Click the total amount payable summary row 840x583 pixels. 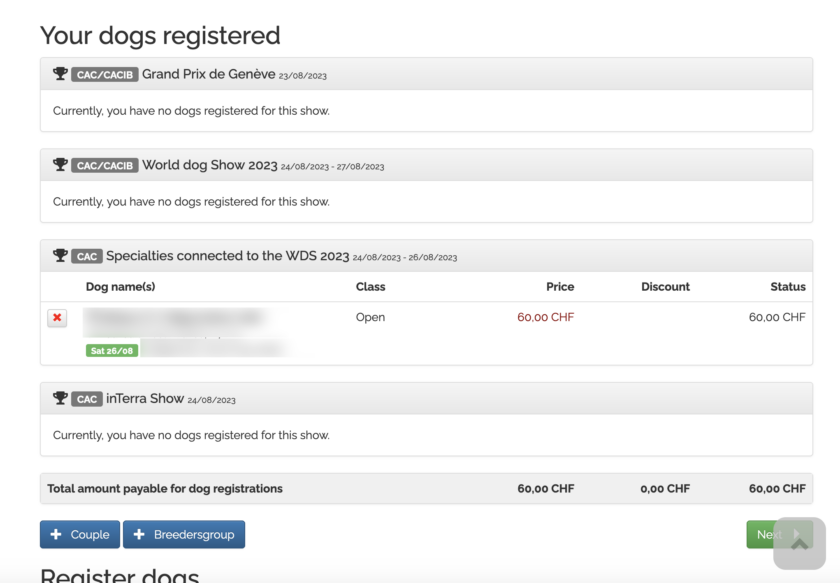click(165, 488)
